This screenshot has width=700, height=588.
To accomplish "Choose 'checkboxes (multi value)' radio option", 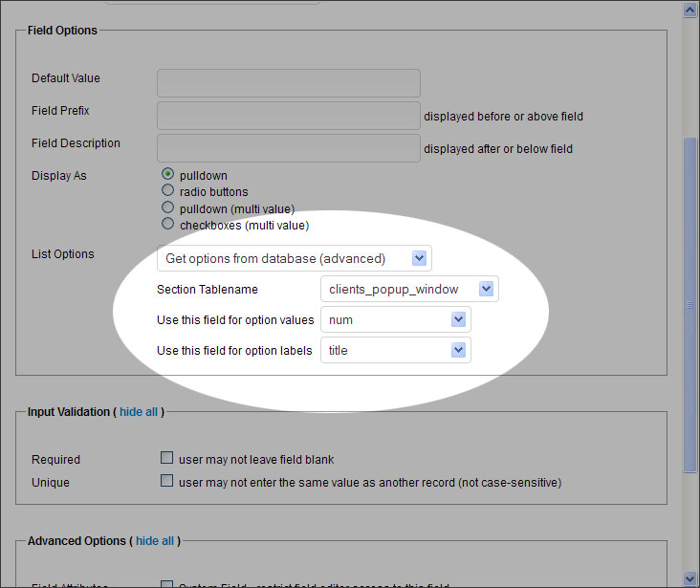I will [x=168, y=225].
